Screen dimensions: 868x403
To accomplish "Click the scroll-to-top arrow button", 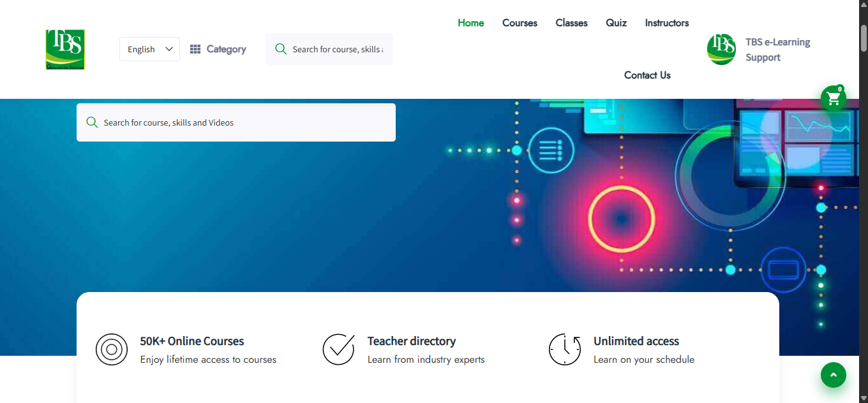I will pyautogui.click(x=833, y=375).
